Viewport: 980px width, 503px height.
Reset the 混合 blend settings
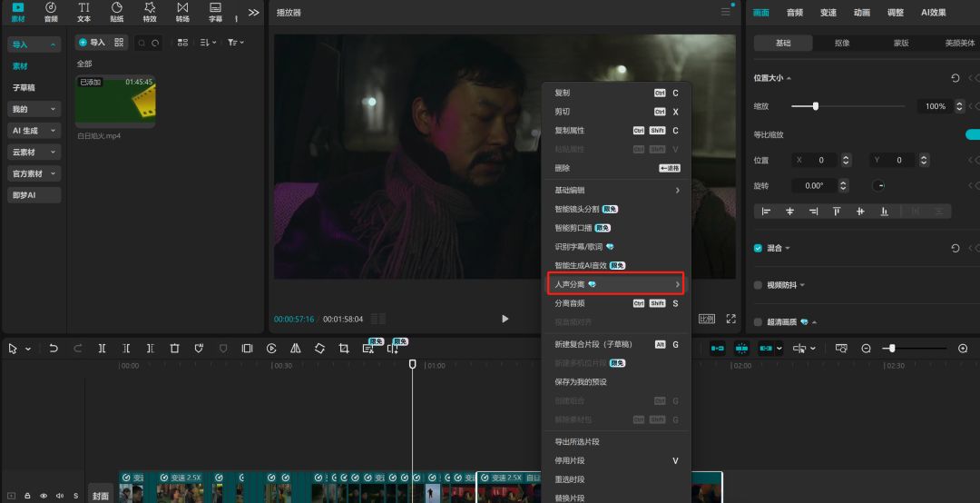pyautogui.click(x=955, y=249)
